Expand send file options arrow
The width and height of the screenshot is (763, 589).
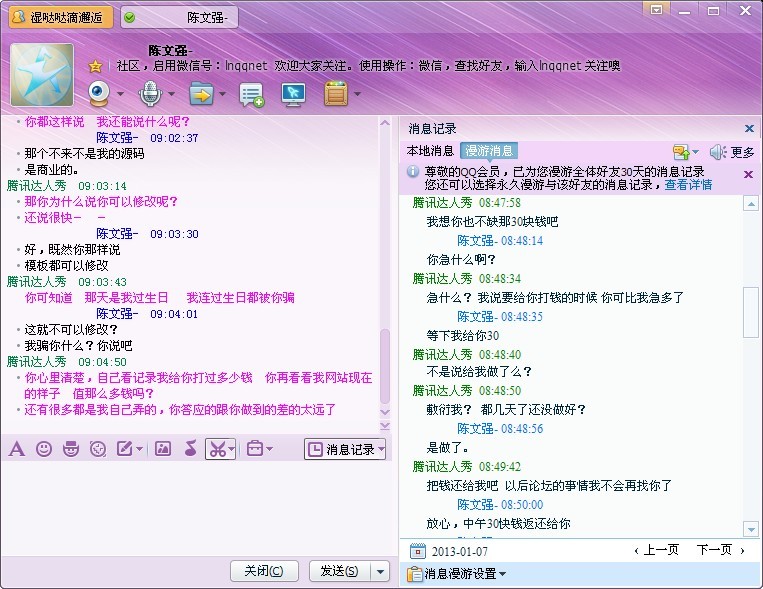tap(222, 93)
